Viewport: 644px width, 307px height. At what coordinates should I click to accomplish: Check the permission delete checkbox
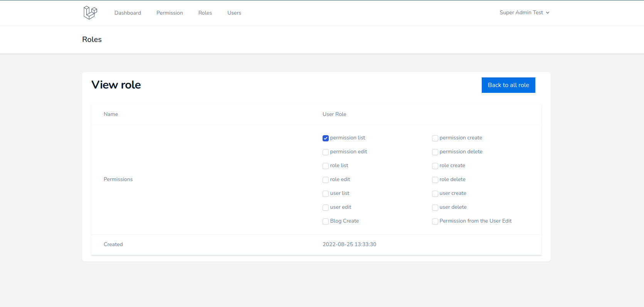[x=435, y=152]
